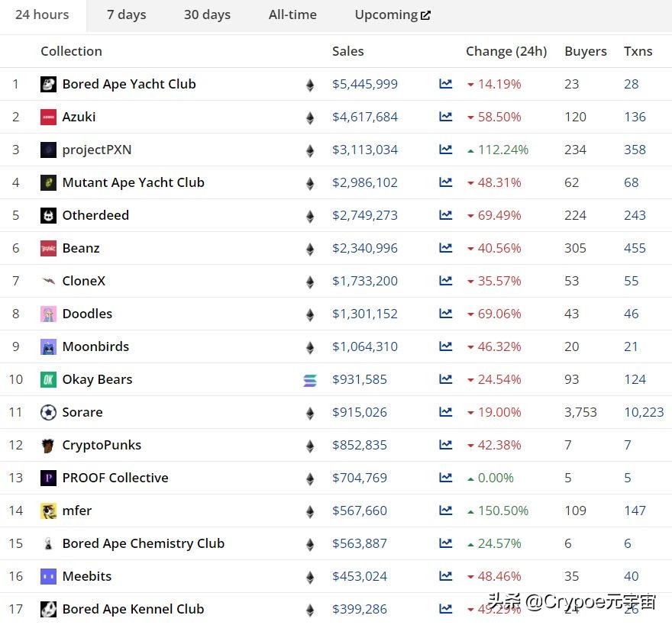
Task: View sales chart icon for Otherdeed
Action: click(446, 215)
